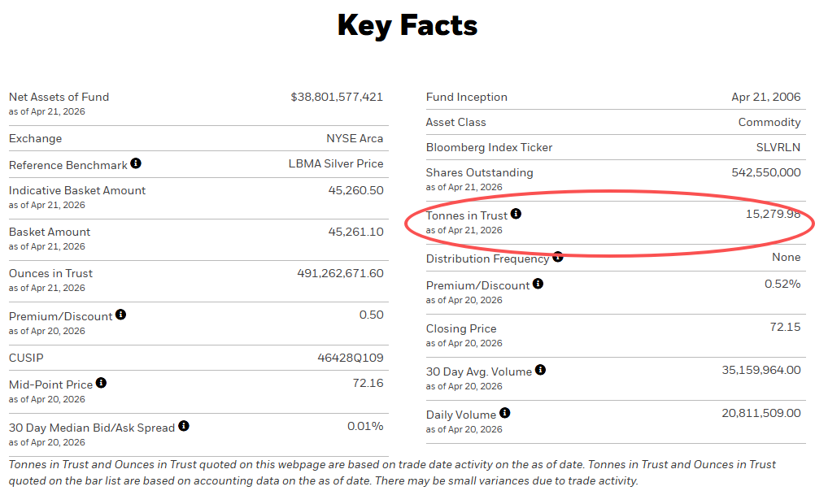Screen dimensions: 815x504
Task: Click the LBMA Silver Price benchmark text
Action: click(x=336, y=163)
